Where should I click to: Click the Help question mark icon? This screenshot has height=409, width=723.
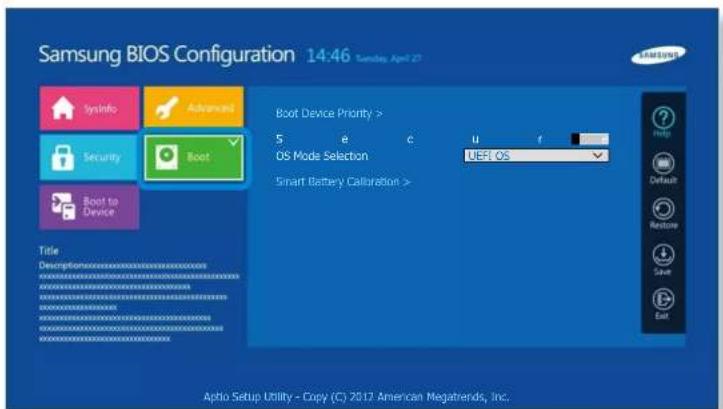[x=663, y=118]
